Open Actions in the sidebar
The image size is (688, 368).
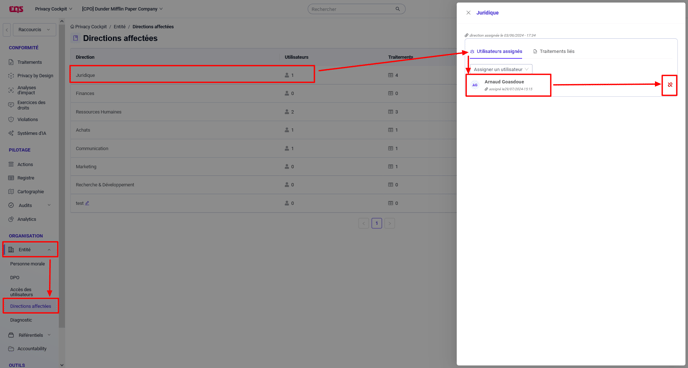pos(25,164)
